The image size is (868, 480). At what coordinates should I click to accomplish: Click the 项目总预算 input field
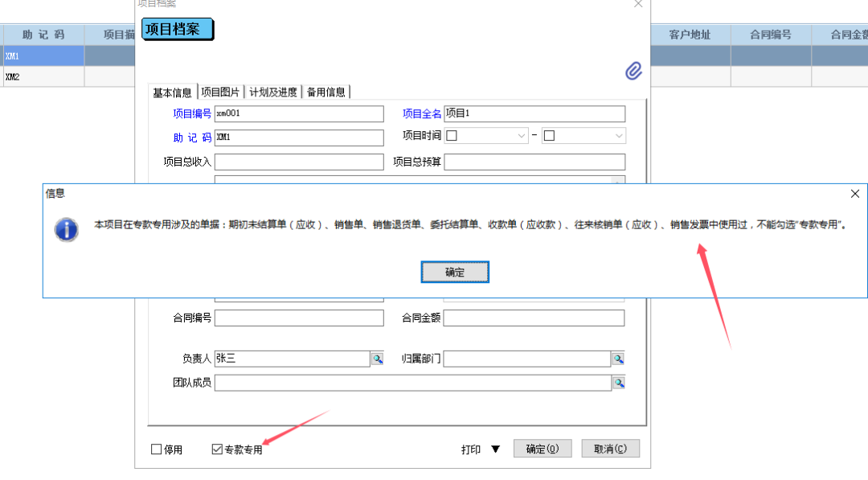click(x=534, y=162)
